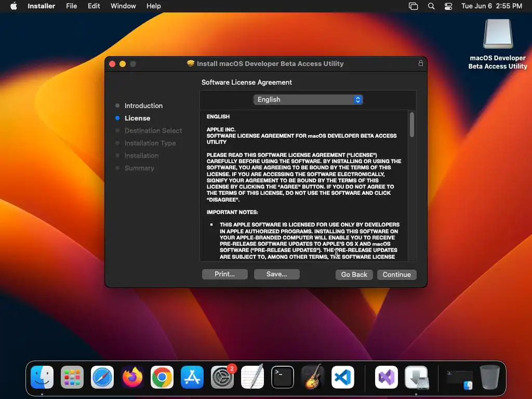Viewport: 532px width, 399px height.
Task: Click the lock icon in installer title bar
Action: [x=420, y=63]
